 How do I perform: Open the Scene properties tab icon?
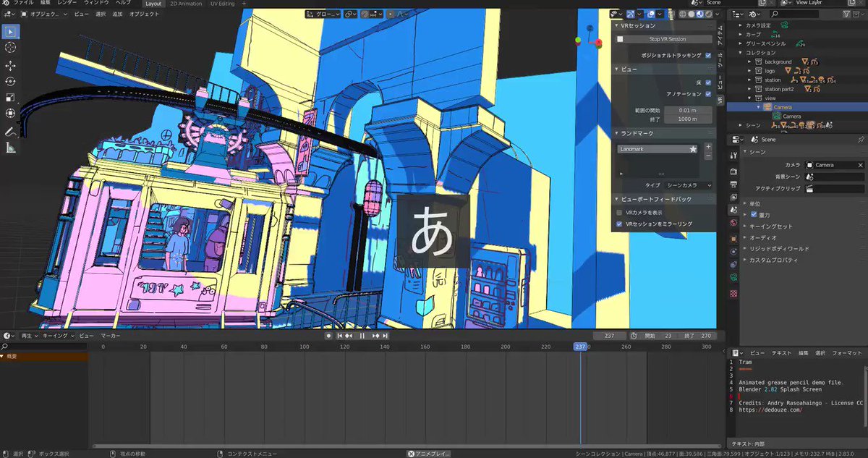click(x=733, y=209)
